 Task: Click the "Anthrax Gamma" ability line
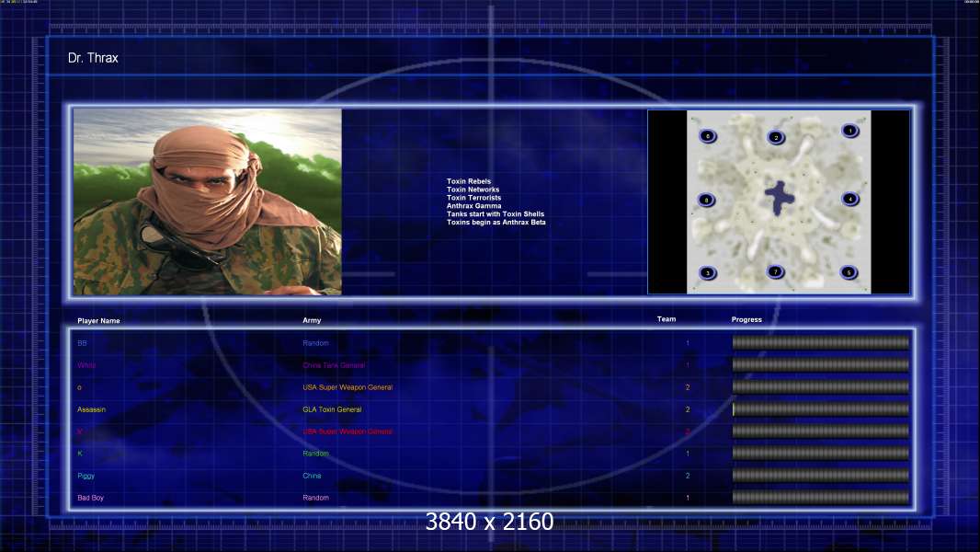473,206
